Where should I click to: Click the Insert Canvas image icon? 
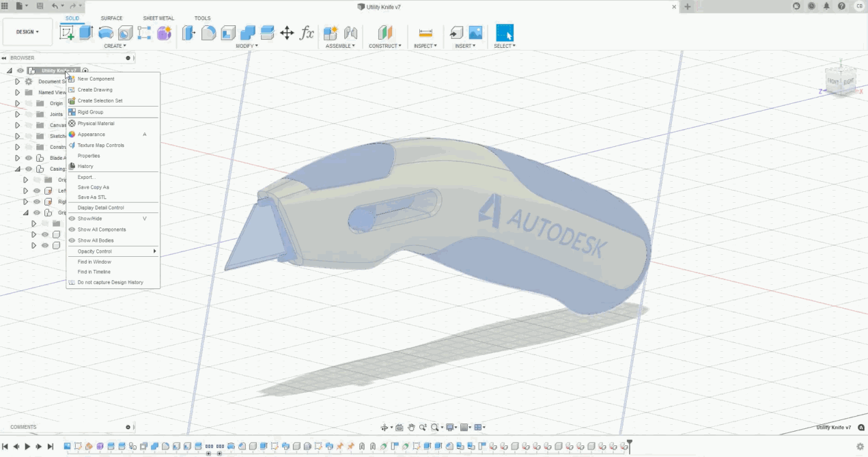tap(475, 33)
